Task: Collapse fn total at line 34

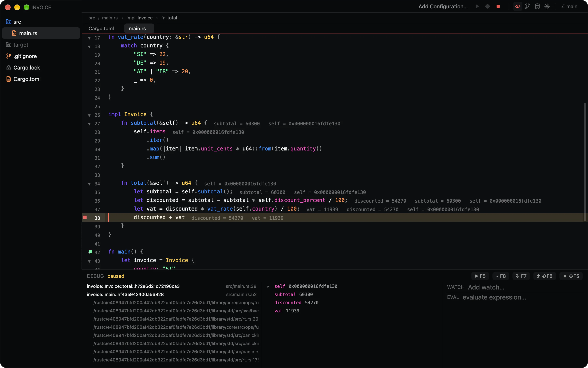Action: (89, 184)
